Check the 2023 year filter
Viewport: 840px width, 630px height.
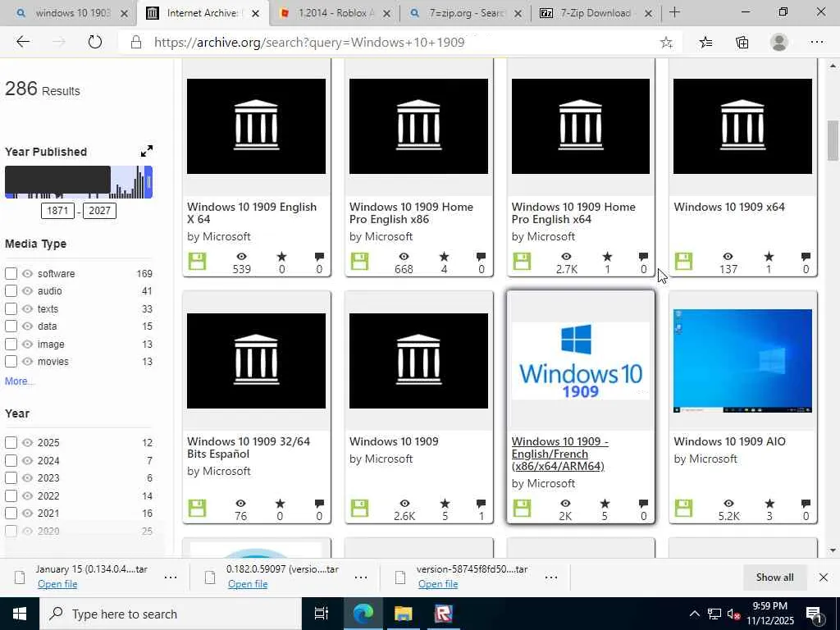coord(11,478)
